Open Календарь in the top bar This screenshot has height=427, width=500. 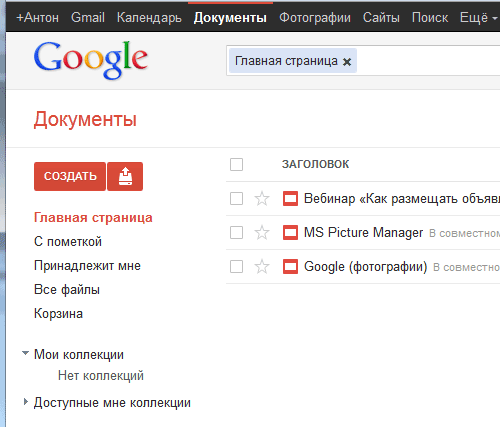click(149, 17)
